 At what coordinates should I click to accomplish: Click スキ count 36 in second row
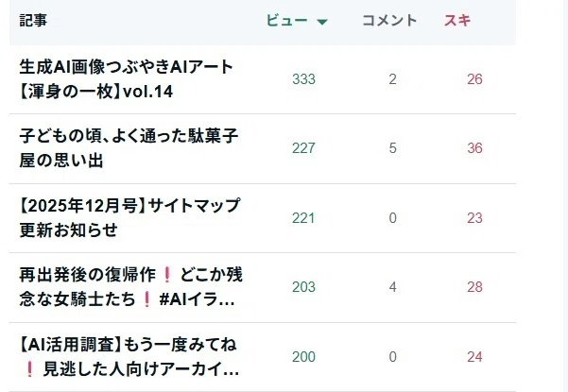[x=474, y=148]
